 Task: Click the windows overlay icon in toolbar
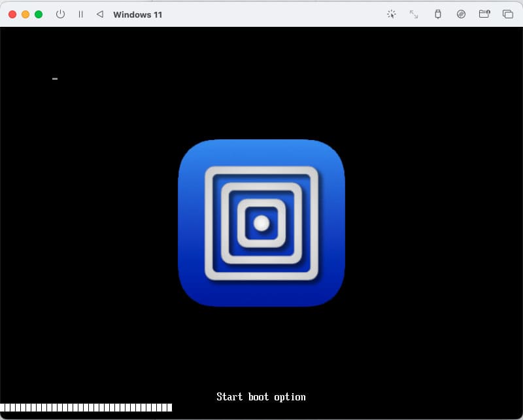point(507,14)
